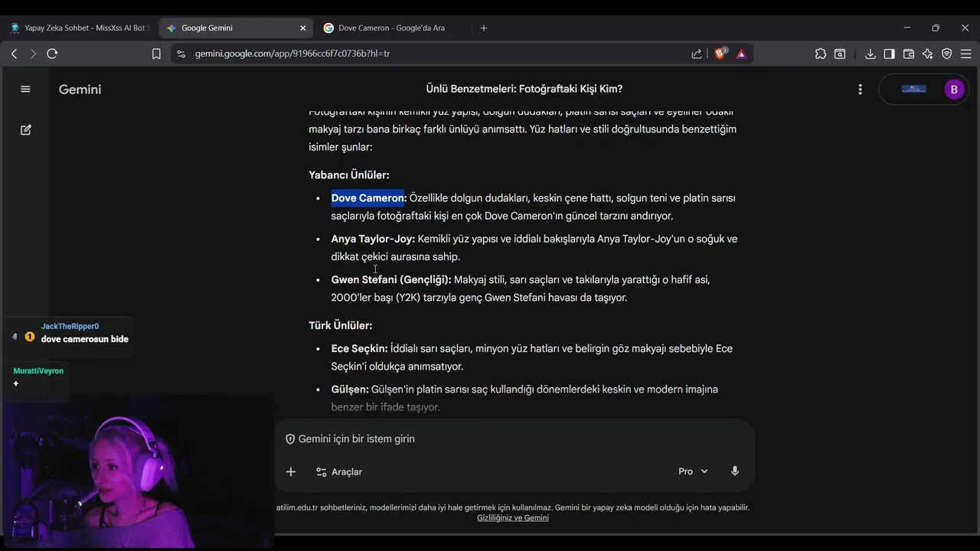Minimize the browser window

tap(907, 28)
